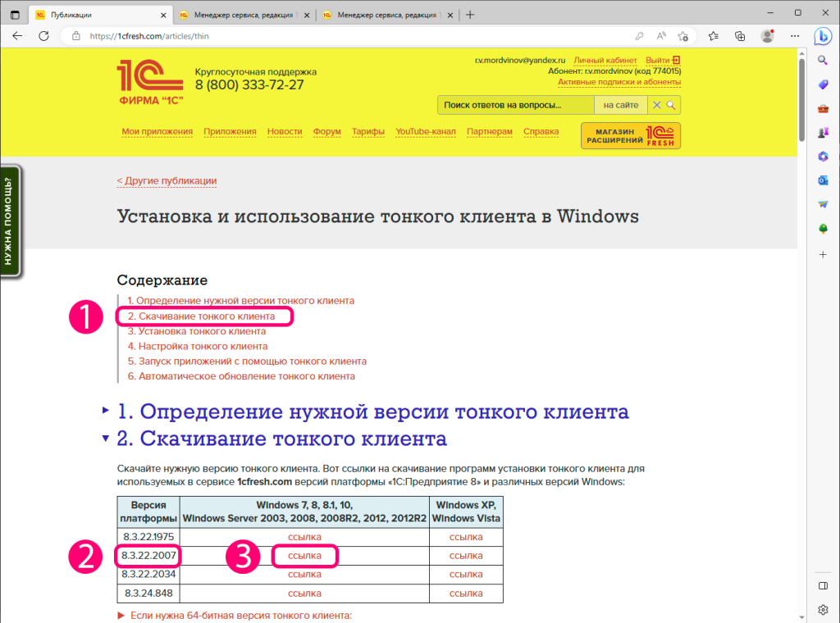Image resolution: width=840 pixels, height=623 pixels.
Task: Clear the site search with X icon
Action: tap(656, 105)
